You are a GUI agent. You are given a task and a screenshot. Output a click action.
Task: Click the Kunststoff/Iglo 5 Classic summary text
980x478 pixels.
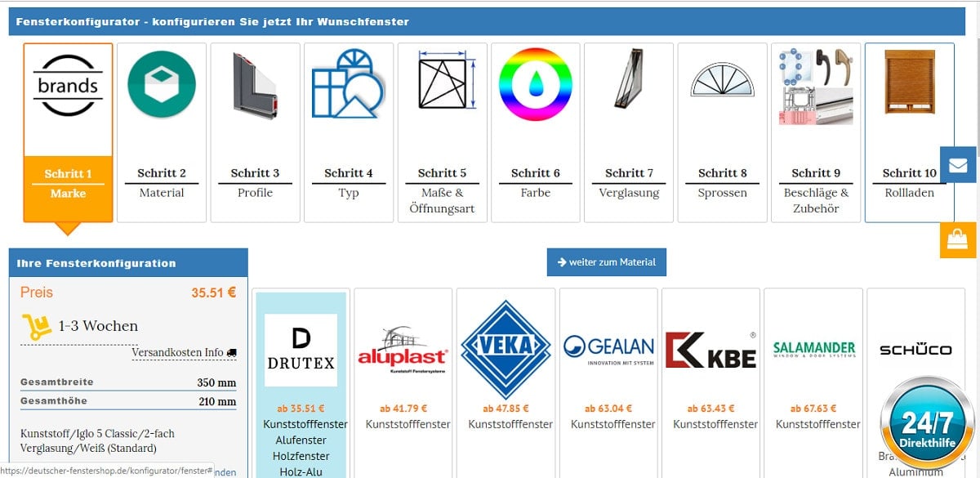[x=97, y=440]
